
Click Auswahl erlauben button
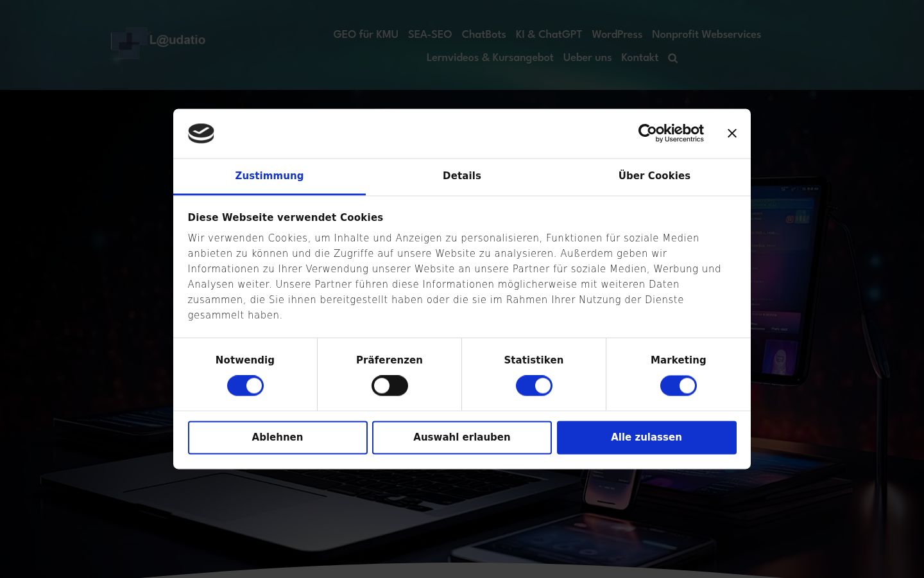point(462,437)
